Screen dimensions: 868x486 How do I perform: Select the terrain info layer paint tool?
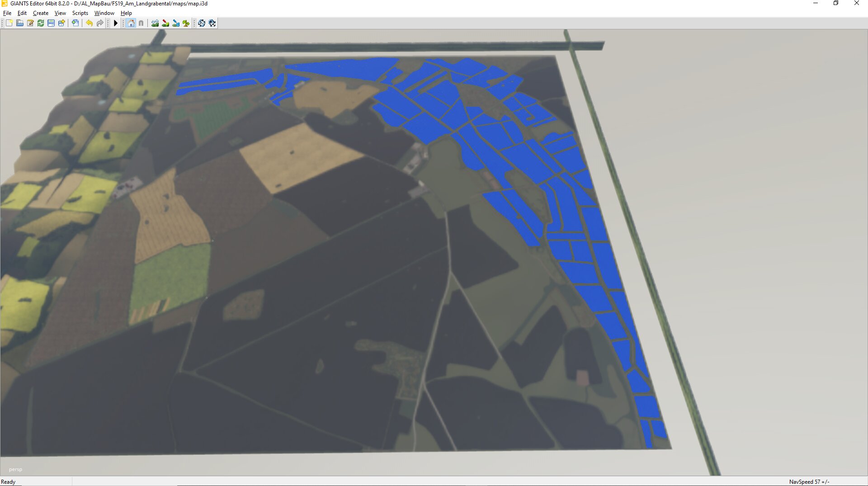point(176,23)
